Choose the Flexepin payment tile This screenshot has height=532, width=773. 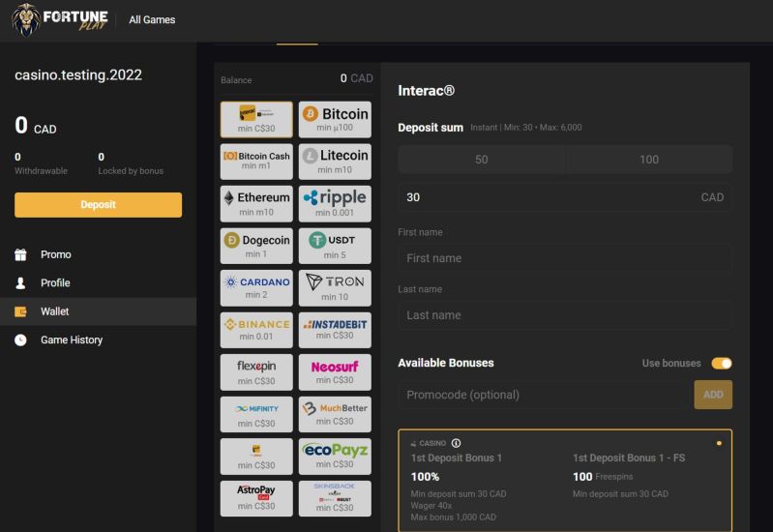(x=256, y=372)
